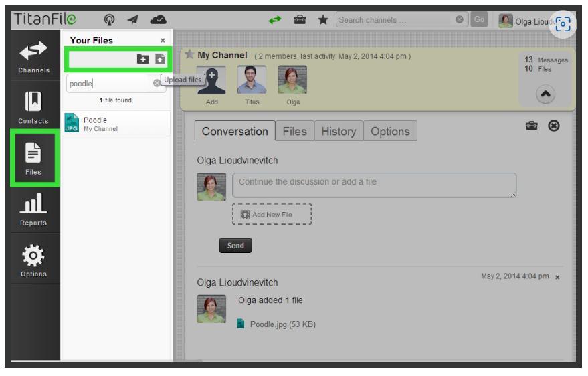The image size is (588, 376).
Task: Open the Reports sidebar section
Action: click(x=33, y=209)
